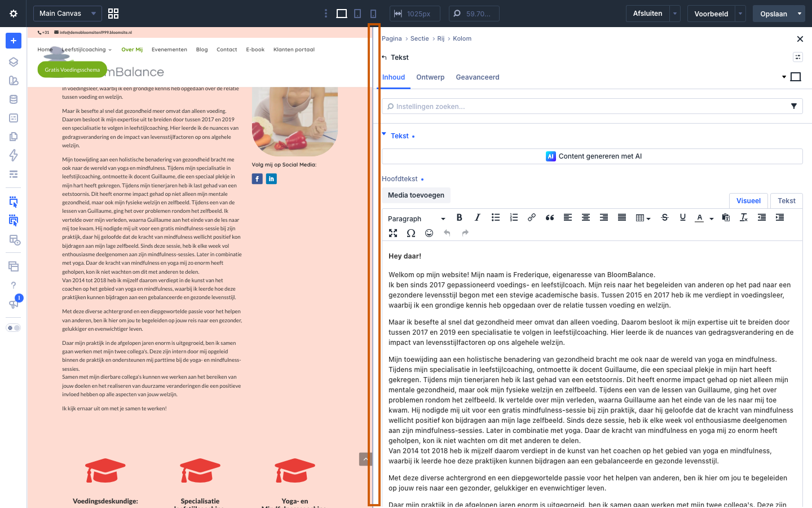Open the Paragraph format dropdown
Screen dimensions: 812x508
click(417, 218)
